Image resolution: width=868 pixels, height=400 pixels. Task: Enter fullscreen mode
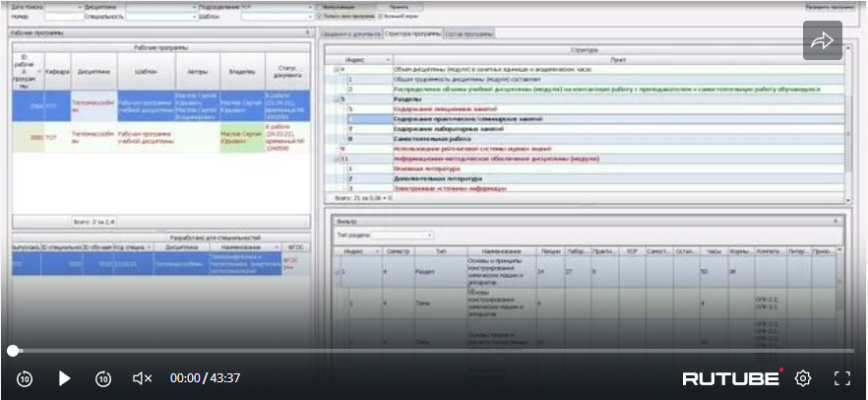click(x=841, y=378)
